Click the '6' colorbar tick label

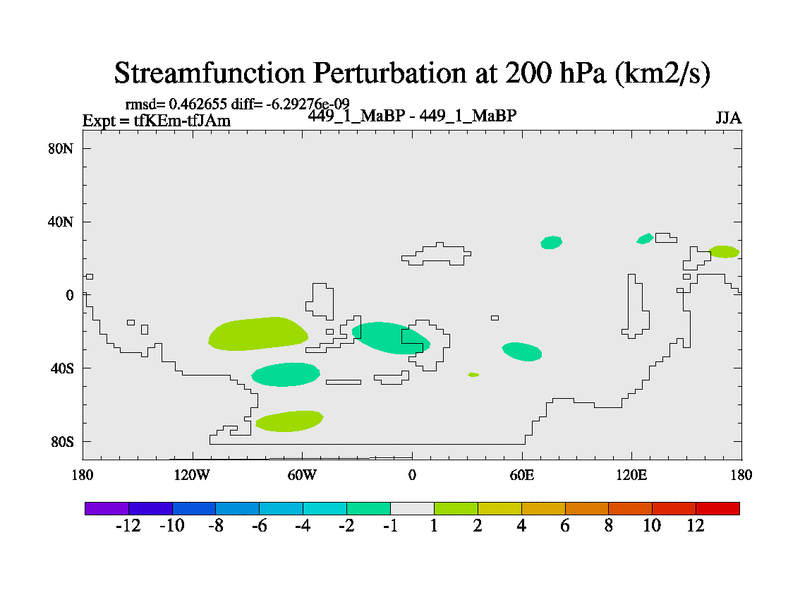[x=565, y=526]
